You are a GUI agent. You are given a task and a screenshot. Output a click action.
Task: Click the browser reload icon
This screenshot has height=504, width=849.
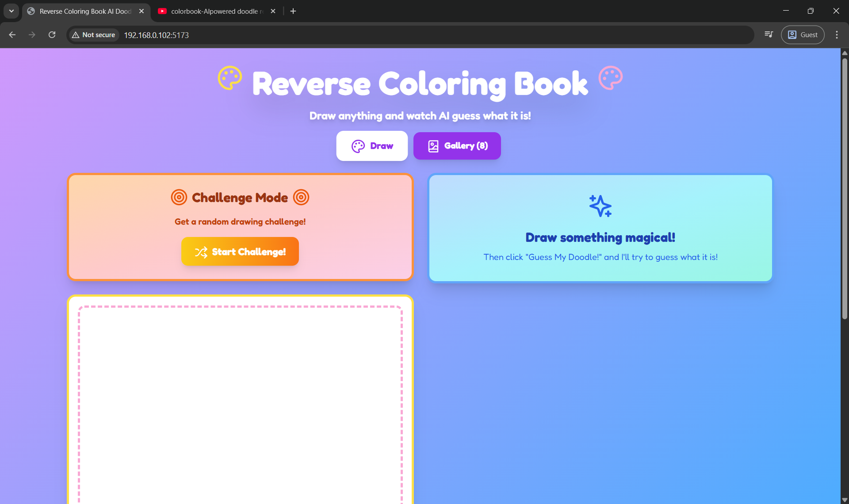point(52,35)
